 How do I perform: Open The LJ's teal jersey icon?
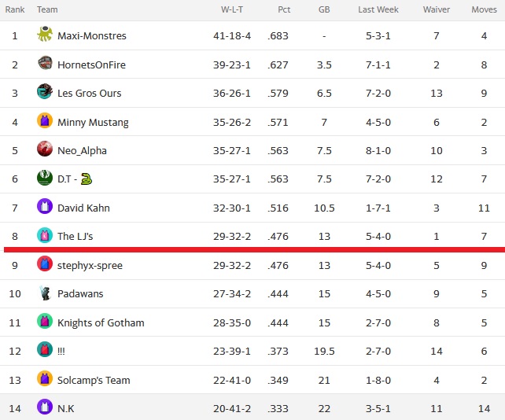coord(45,235)
